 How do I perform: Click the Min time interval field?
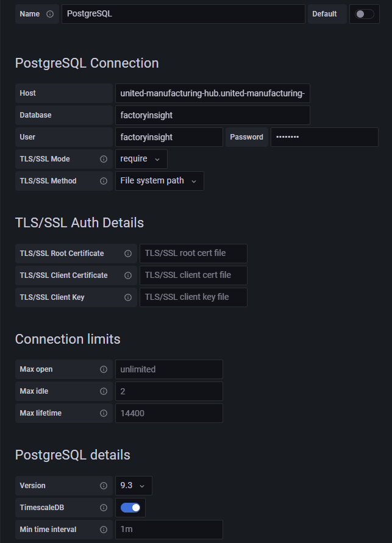coord(169,530)
